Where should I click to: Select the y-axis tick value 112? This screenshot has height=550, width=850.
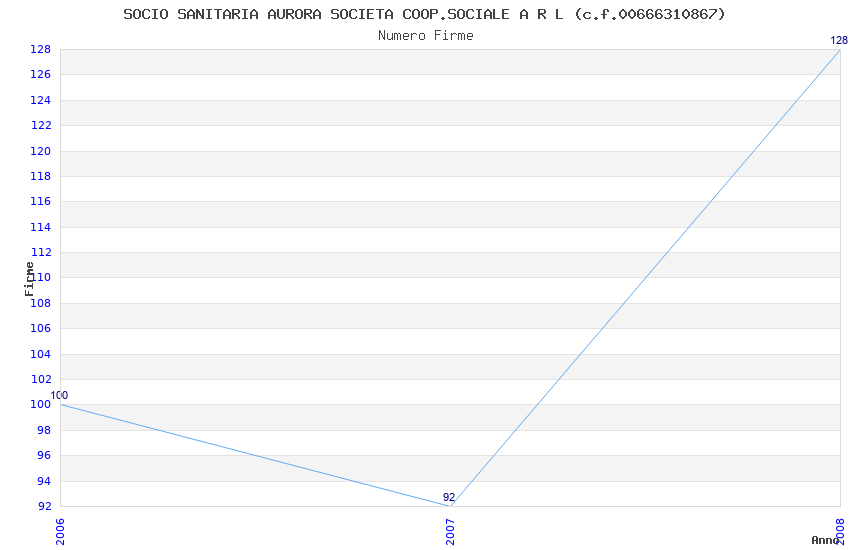pyautogui.click(x=41, y=252)
